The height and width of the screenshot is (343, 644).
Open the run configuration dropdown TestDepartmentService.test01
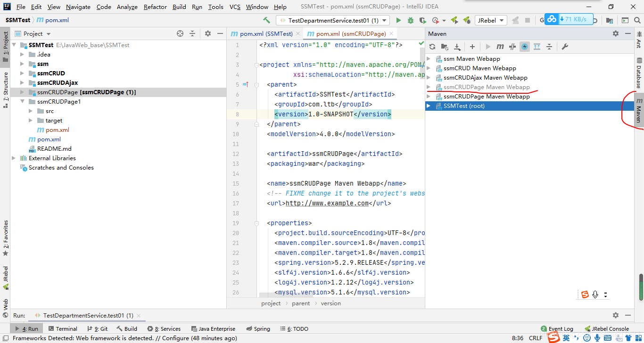[333, 20]
